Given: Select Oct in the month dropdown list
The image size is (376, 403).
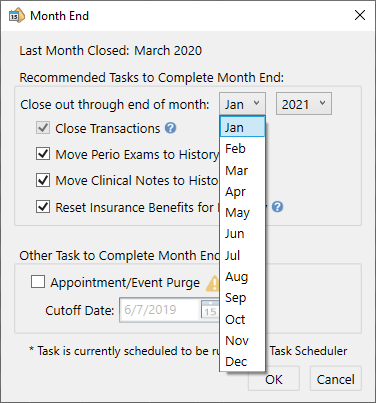Looking at the screenshot, I should (242, 319).
